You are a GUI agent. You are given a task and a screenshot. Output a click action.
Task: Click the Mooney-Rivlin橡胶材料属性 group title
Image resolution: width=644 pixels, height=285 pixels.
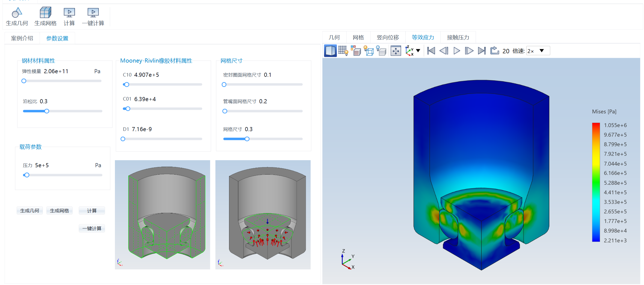point(156,61)
